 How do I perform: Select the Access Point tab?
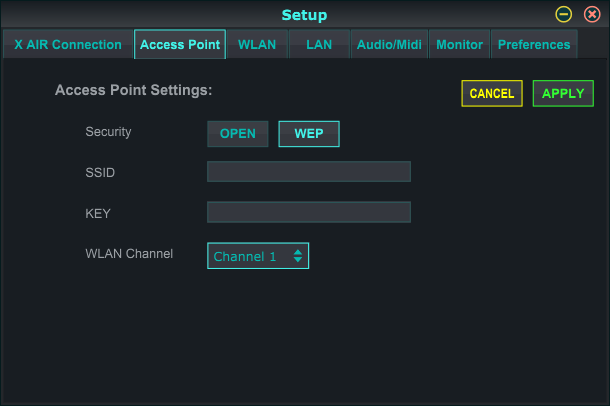point(180,44)
